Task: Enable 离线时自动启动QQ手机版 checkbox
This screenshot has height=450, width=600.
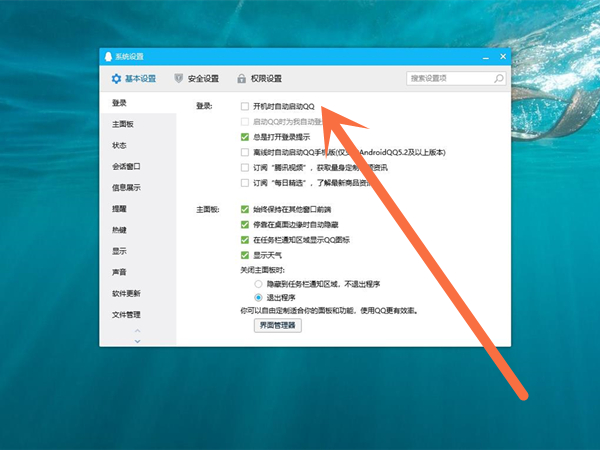Action: point(245,152)
